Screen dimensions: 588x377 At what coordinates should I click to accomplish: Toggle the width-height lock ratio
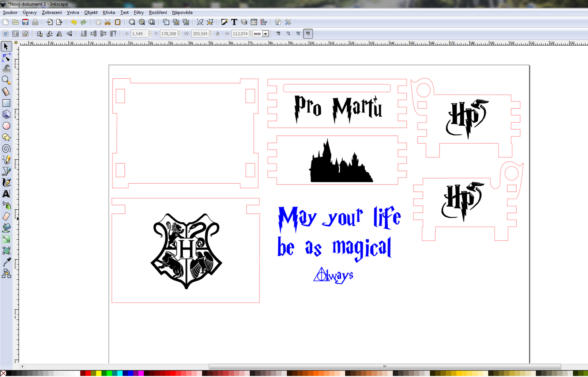pyautogui.click(x=218, y=34)
